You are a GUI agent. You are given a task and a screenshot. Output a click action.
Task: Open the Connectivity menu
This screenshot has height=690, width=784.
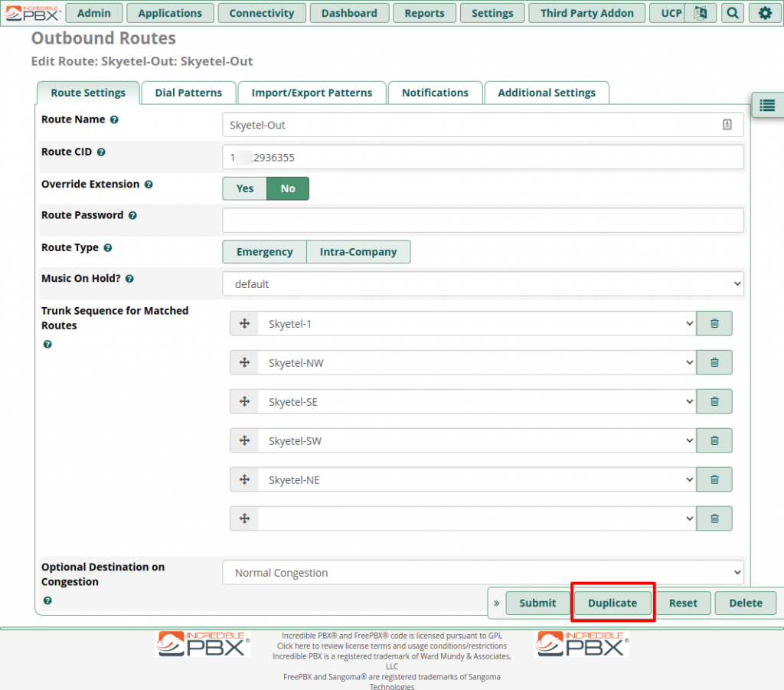click(262, 13)
